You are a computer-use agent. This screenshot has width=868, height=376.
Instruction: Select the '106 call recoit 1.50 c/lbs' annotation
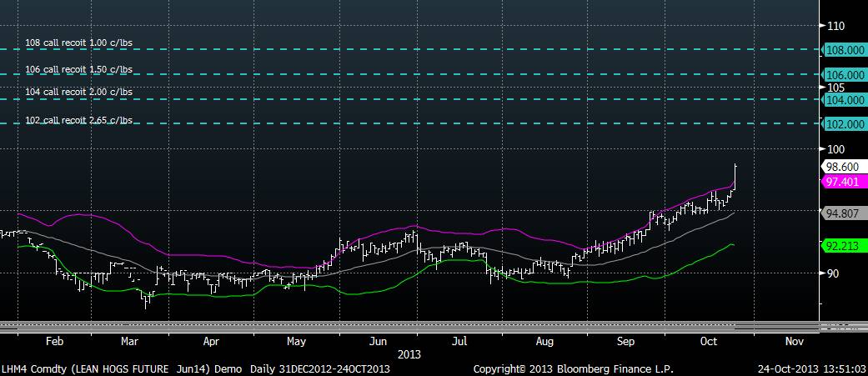tap(78, 69)
